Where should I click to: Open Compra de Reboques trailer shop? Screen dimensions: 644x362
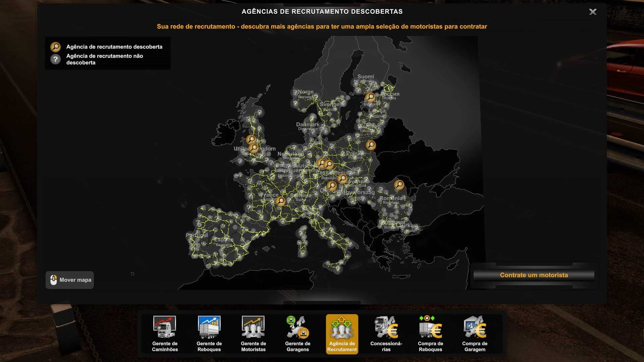[x=430, y=334]
